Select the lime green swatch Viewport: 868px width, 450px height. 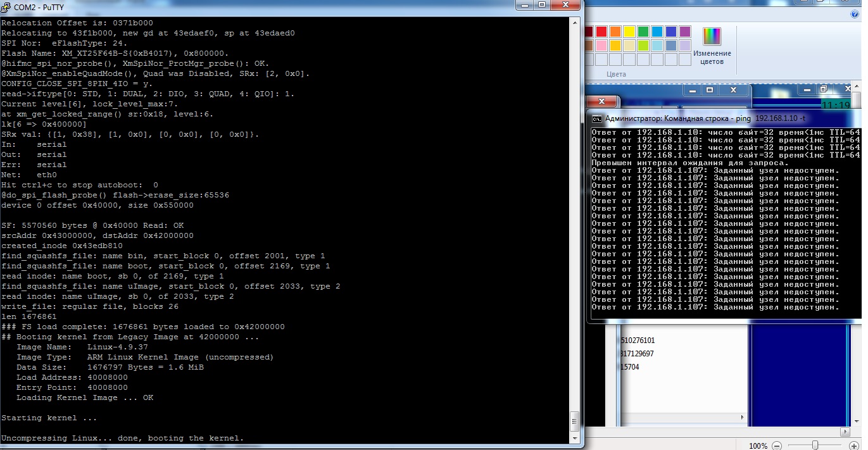click(x=643, y=46)
